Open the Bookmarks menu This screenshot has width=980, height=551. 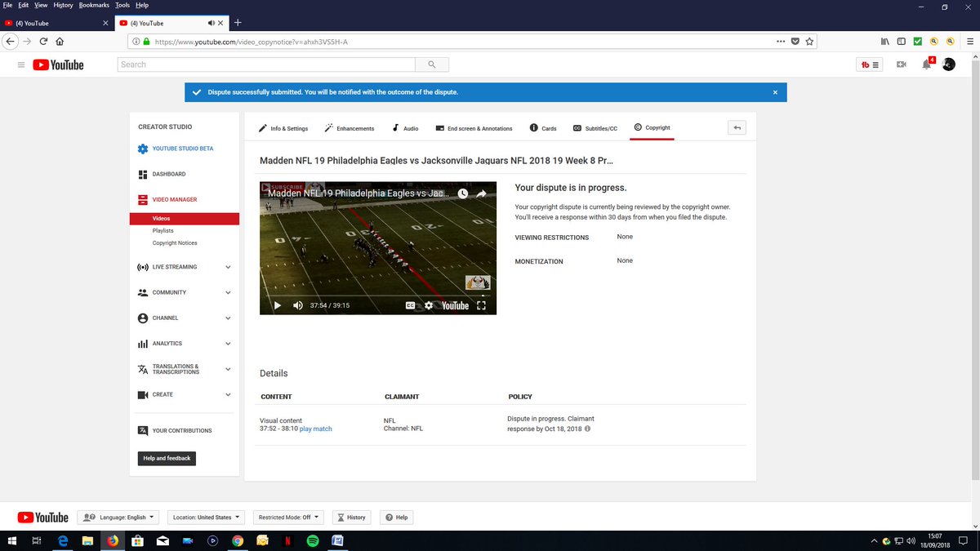click(x=93, y=5)
